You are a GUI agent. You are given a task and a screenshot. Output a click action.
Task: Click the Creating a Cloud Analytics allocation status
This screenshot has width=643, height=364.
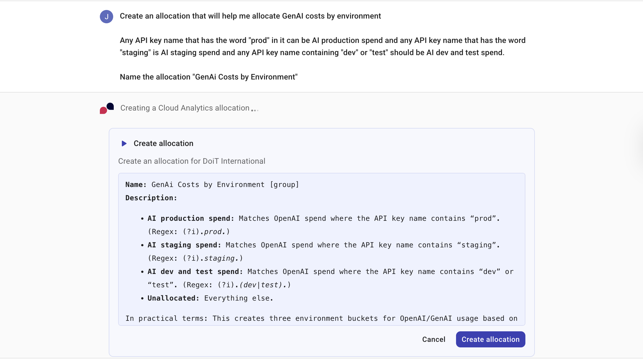point(185,108)
